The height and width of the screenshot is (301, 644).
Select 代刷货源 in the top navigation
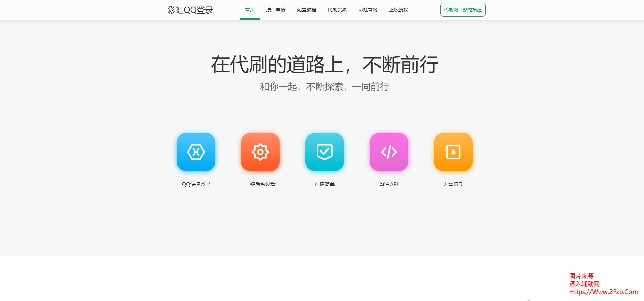pos(337,10)
